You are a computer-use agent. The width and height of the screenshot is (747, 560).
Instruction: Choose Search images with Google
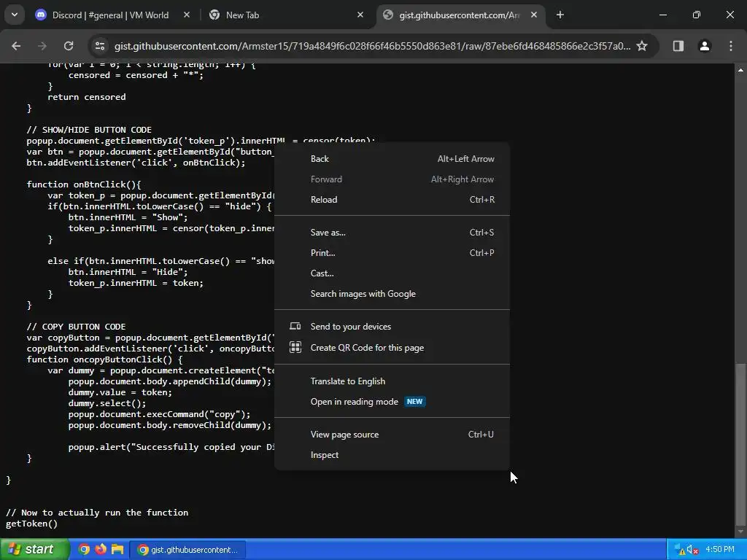392,295
